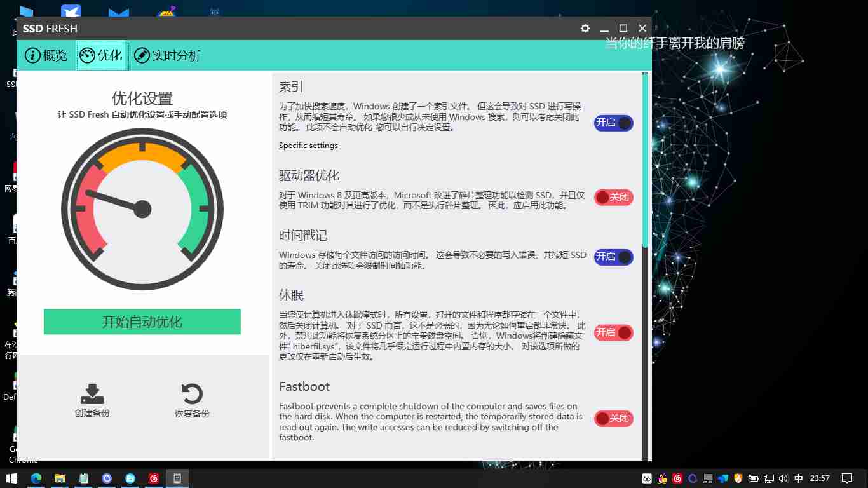
Task: Click NetEase music icon in system tray
Action: point(678,478)
